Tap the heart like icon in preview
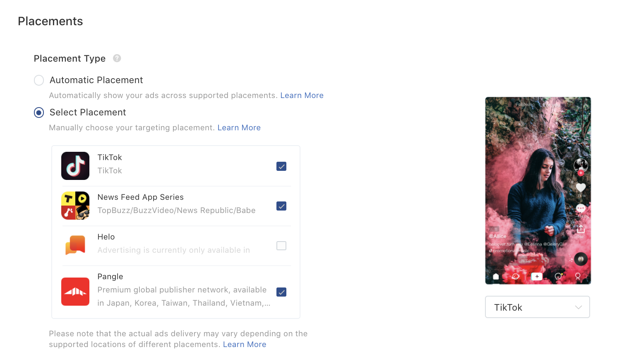This screenshot has width=629, height=364. (581, 187)
